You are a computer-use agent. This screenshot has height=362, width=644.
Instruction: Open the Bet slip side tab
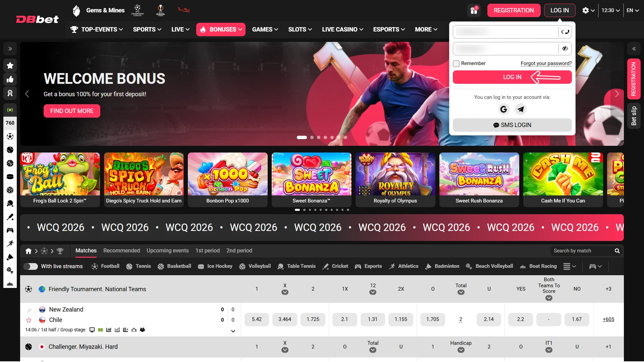point(634,116)
